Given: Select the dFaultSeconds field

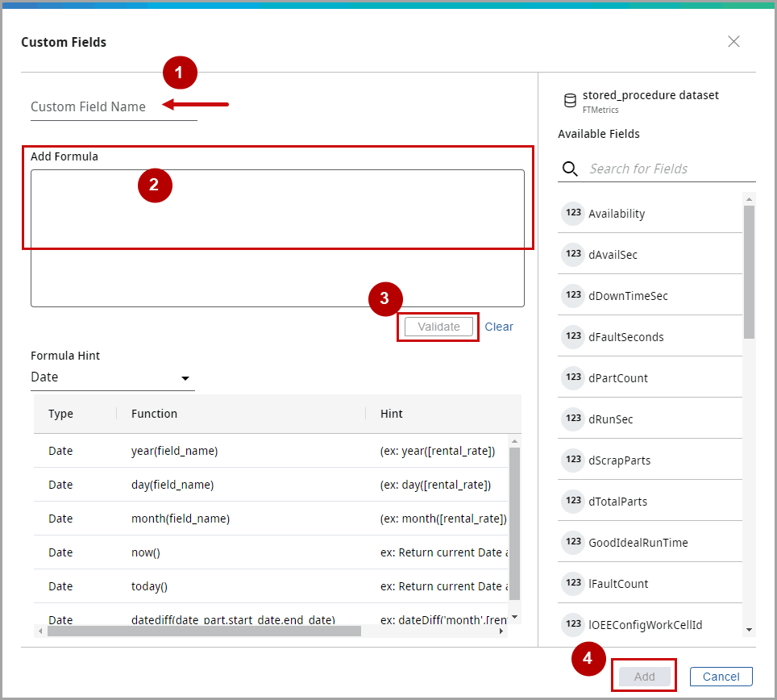Looking at the screenshot, I should [x=625, y=337].
